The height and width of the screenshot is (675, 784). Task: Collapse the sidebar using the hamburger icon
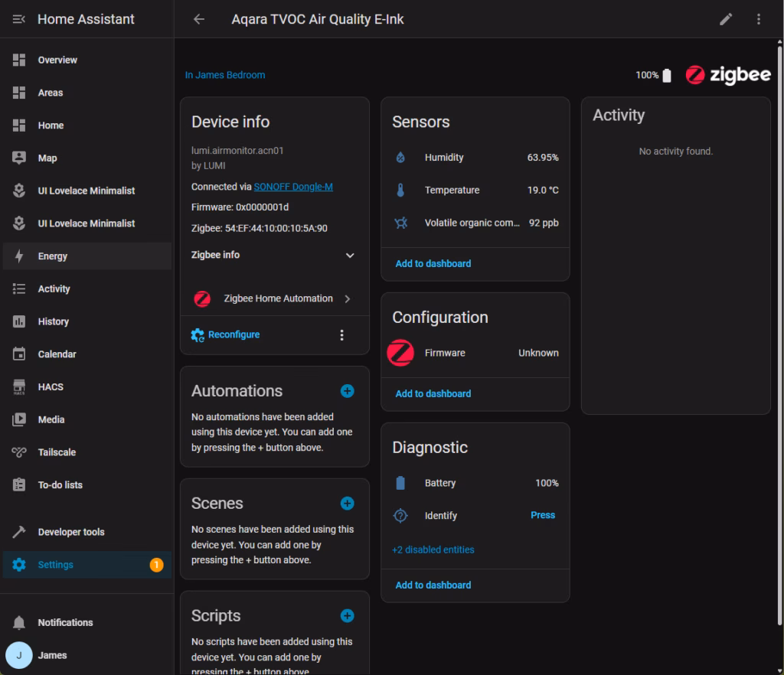tap(19, 19)
